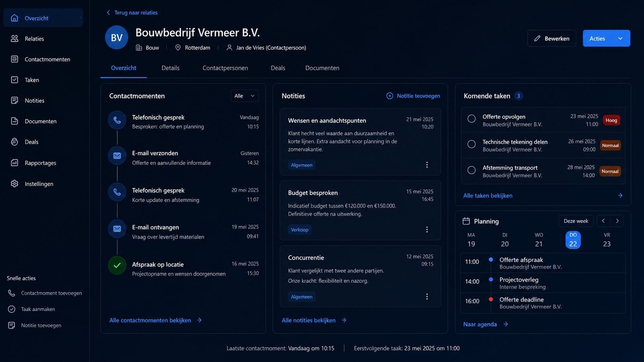
Task: Open the Deze week selector in Planning
Action: tap(576, 221)
